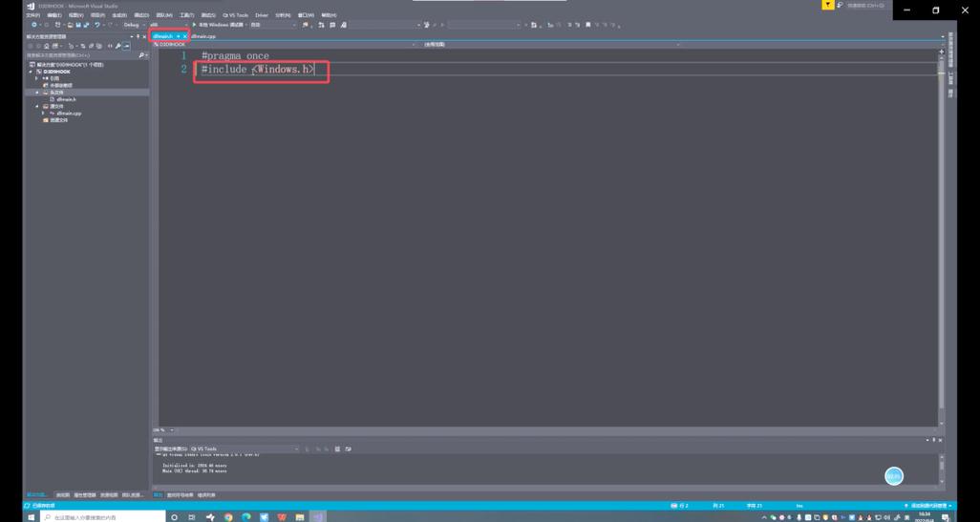980x522 pixels.
Task: Switch to the 错误列表 bottom tab
Action: pos(206,495)
